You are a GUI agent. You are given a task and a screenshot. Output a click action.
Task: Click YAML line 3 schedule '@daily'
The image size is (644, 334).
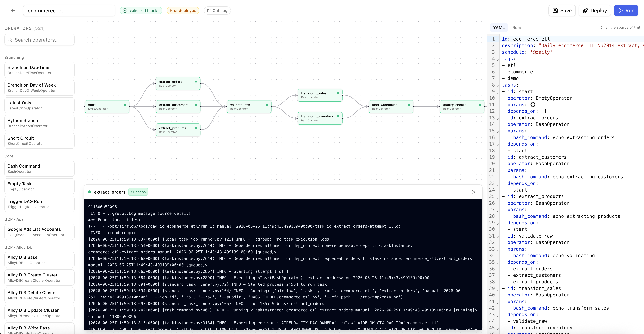point(527,52)
